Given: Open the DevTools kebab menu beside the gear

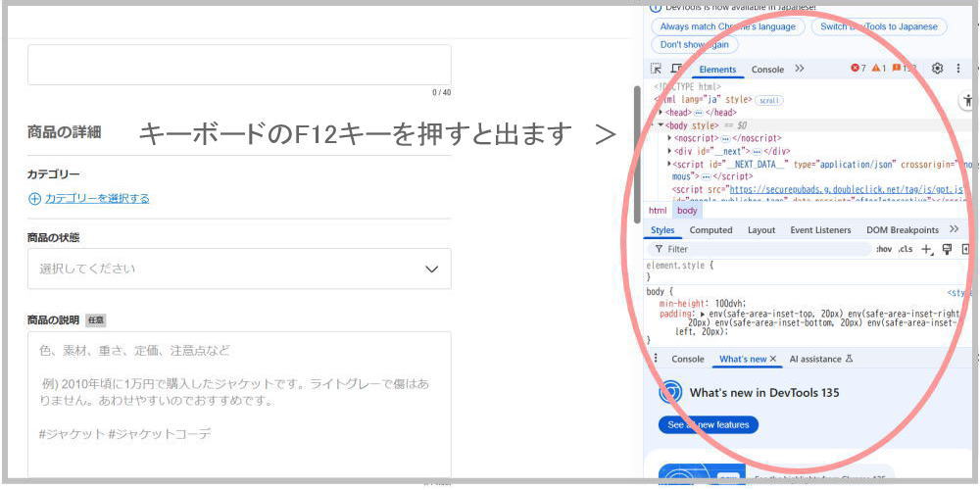Looking at the screenshot, I should click(x=958, y=69).
